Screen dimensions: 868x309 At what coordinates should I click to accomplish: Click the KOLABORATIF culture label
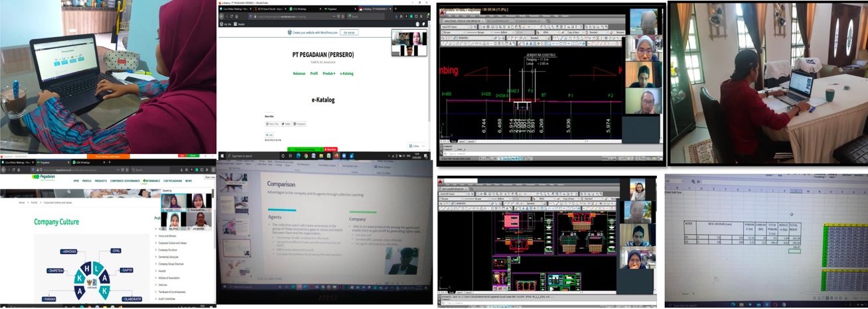coord(132,299)
